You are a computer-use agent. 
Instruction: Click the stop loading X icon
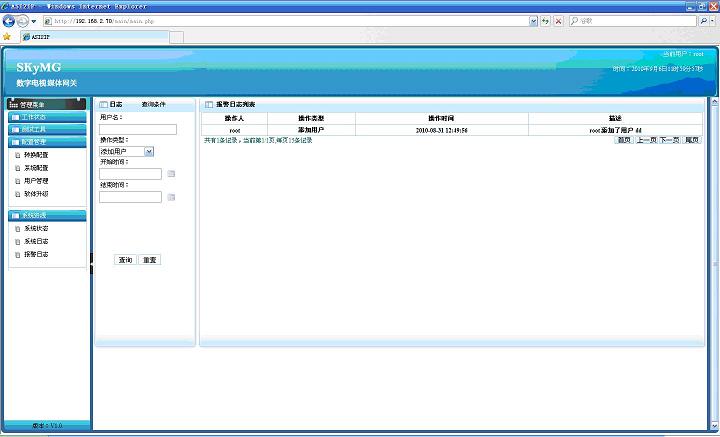coord(558,21)
